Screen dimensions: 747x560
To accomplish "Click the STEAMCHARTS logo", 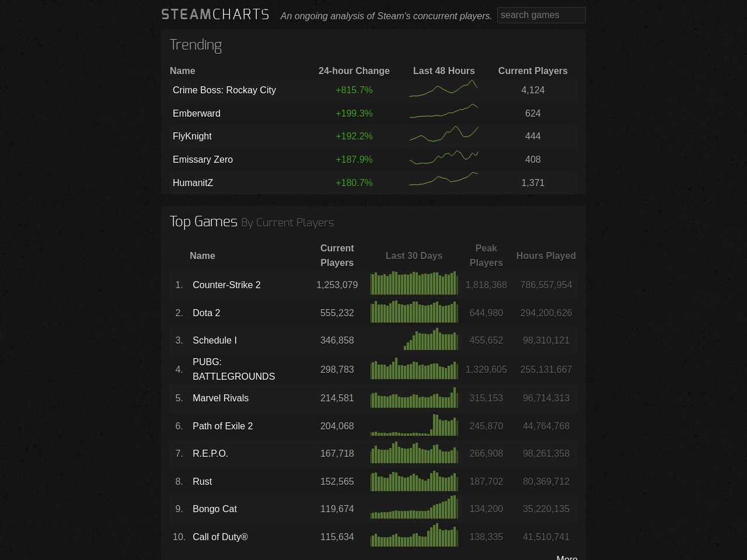I will point(215,15).
